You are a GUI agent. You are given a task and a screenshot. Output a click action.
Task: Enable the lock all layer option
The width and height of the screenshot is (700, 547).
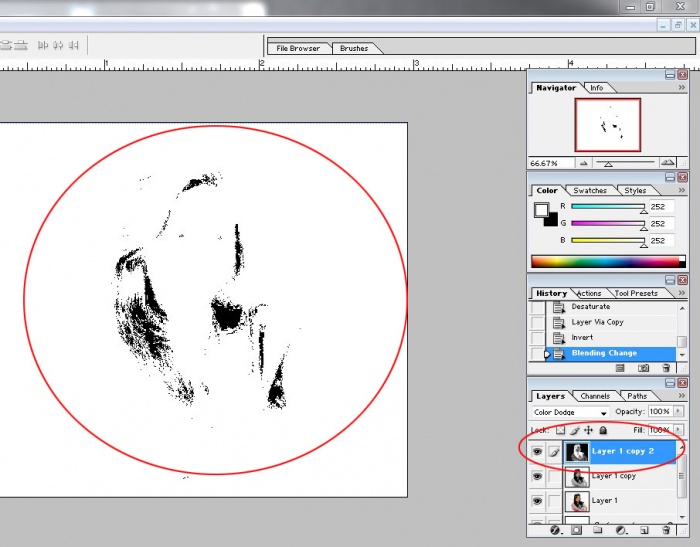pos(603,430)
